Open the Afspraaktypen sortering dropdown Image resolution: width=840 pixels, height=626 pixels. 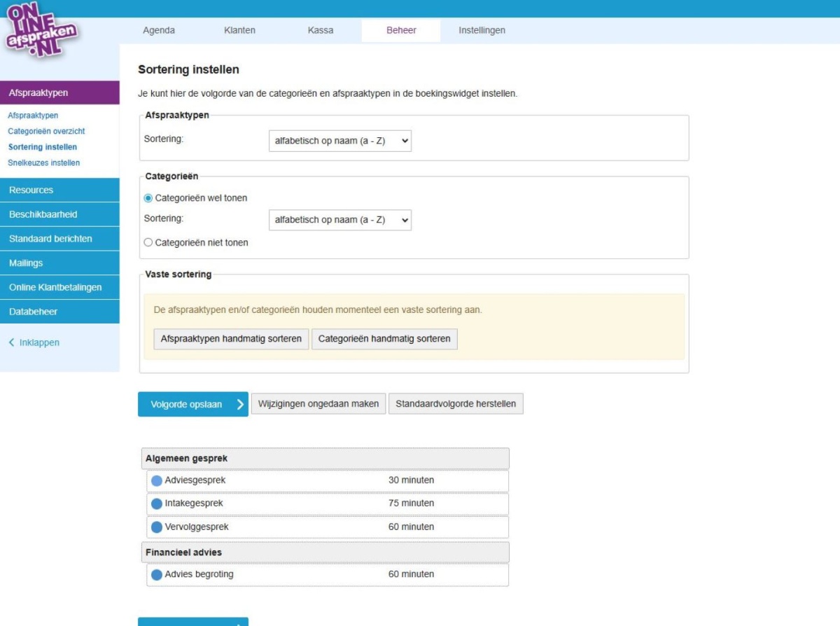(x=340, y=141)
